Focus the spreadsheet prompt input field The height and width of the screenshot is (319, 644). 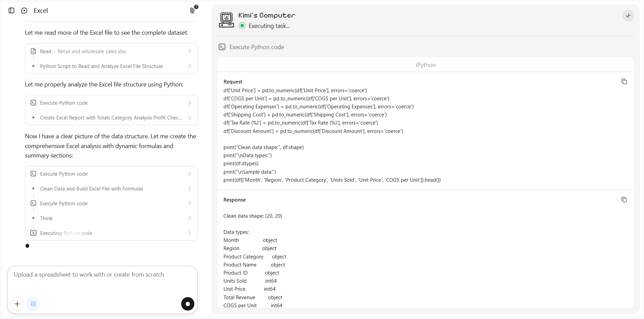(102, 279)
